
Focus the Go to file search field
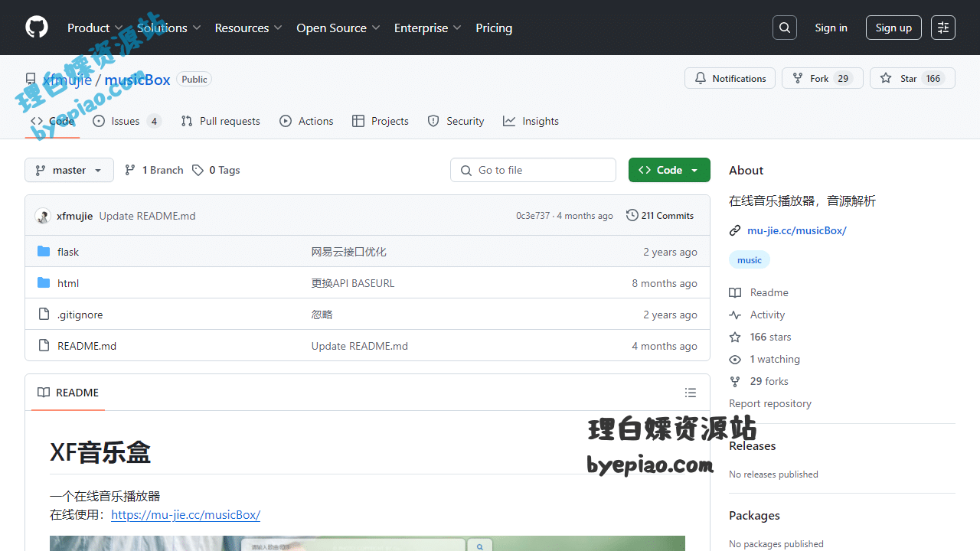533,170
